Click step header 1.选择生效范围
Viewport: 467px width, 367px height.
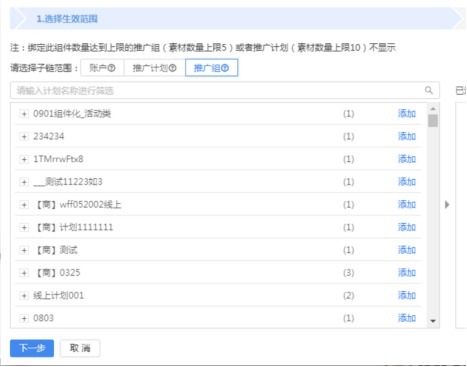(x=67, y=19)
